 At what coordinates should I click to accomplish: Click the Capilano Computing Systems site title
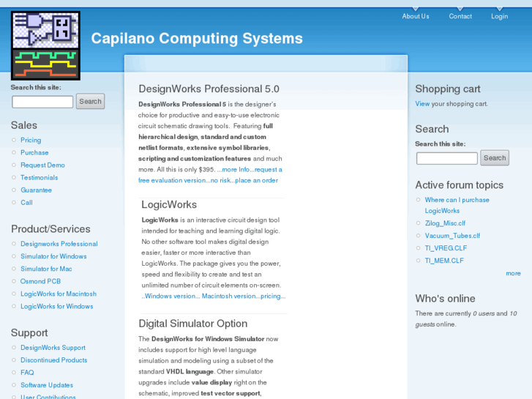[197, 38]
